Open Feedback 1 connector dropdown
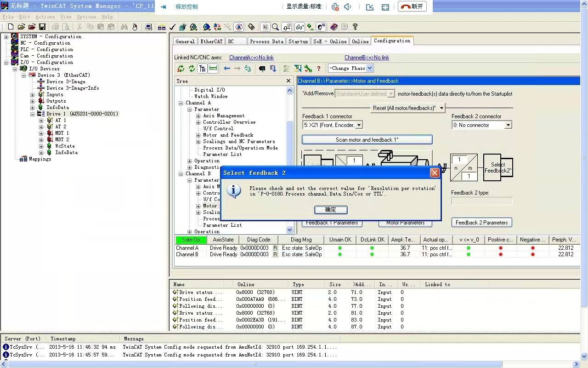The image size is (588, 368). tap(359, 125)
